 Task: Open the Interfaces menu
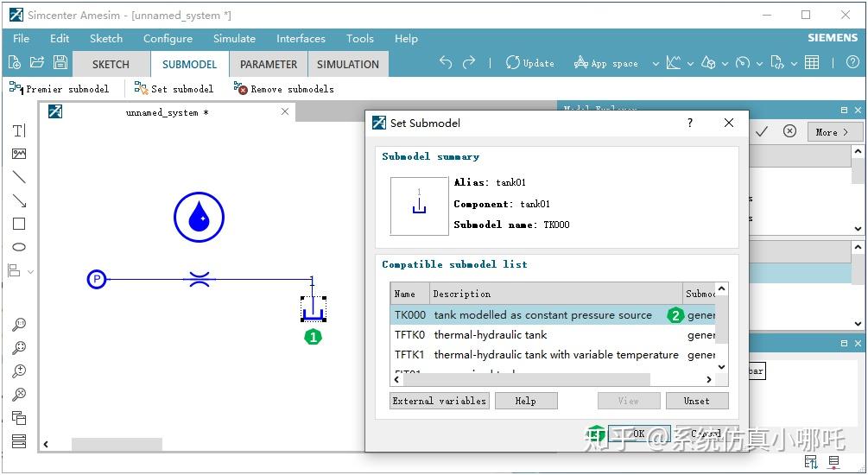click(301, 38)
